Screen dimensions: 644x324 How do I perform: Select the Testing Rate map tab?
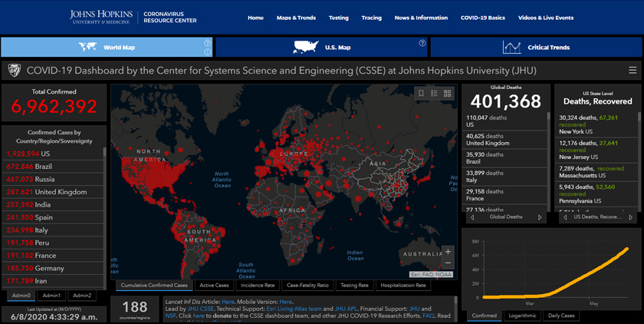354,285
